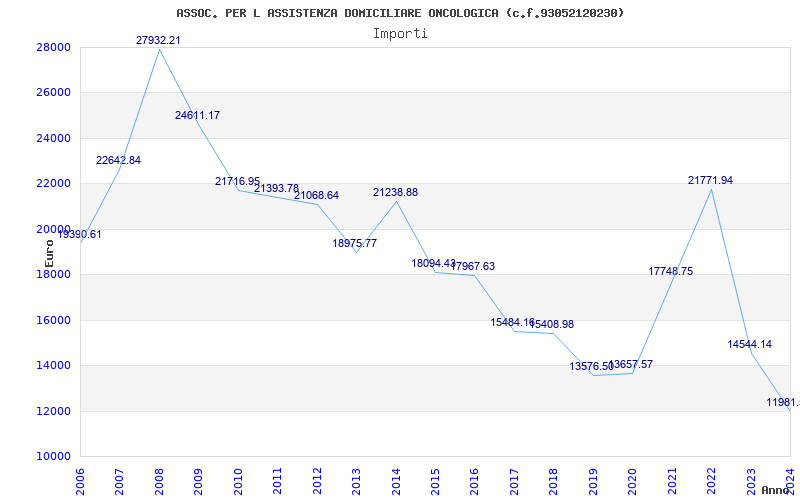
Task: Click data label 17967.63
Action: (473, 266)
